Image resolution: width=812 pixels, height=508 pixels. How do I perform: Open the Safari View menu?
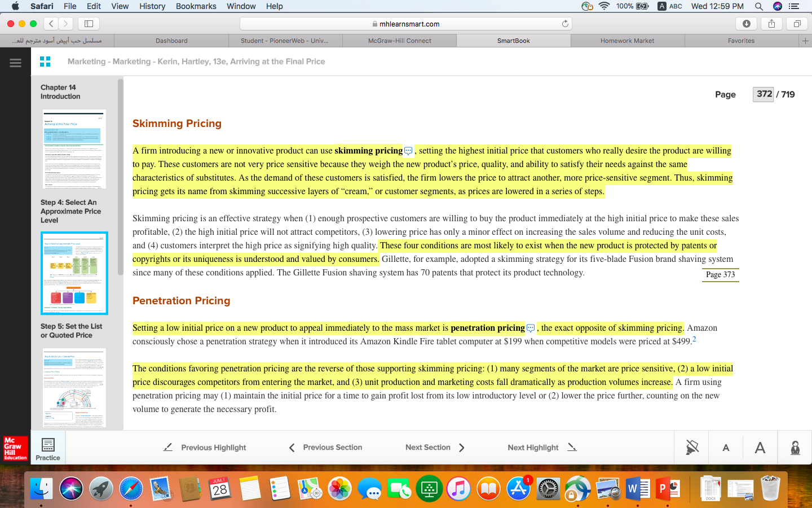click(x=120, y=6)
